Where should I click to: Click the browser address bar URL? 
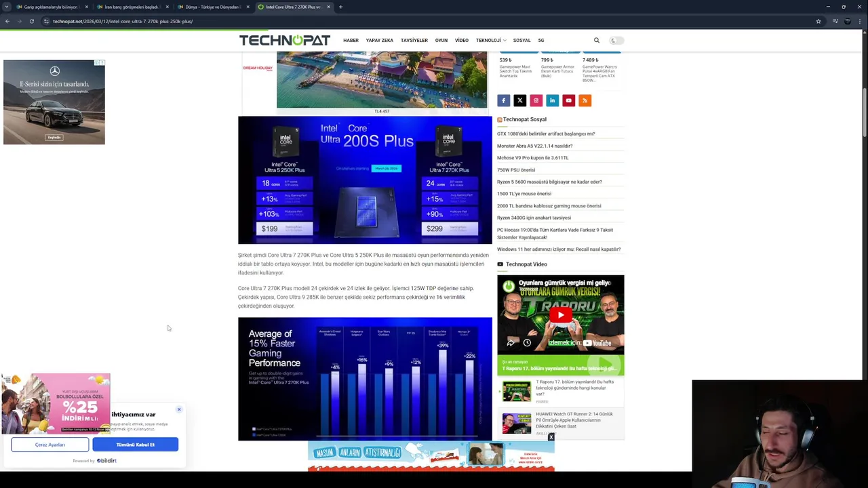pyautogui.click(x=123, y=21)
